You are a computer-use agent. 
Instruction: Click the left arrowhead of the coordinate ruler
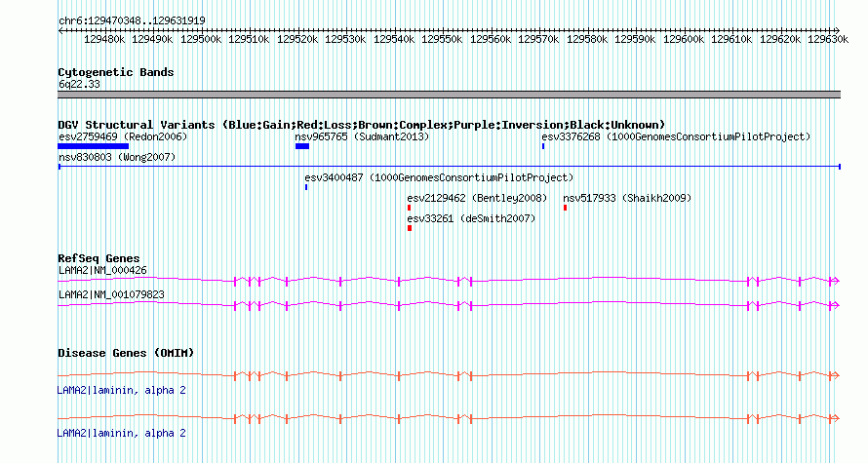[x=60, y=30]
